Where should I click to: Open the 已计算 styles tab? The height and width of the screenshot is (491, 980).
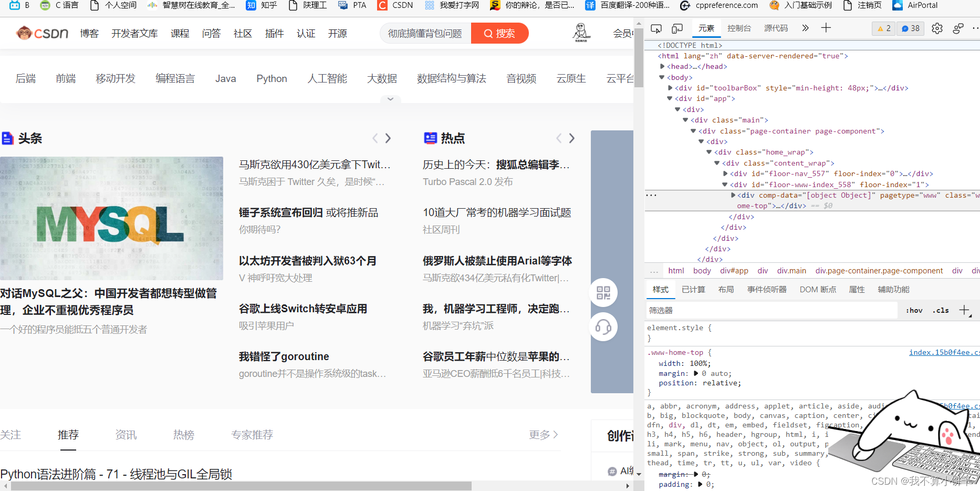click(x=693, y=290)
